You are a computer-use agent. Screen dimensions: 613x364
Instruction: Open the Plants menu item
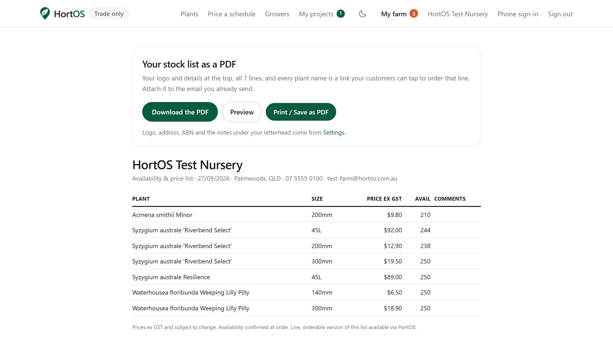(189, 14)
